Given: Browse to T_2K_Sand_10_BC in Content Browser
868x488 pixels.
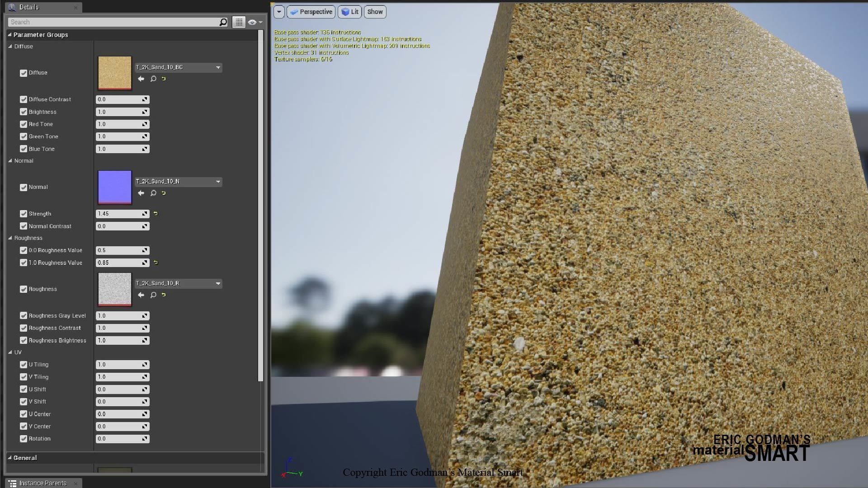Looking at the screenshot, I should [x=153, y=79].
